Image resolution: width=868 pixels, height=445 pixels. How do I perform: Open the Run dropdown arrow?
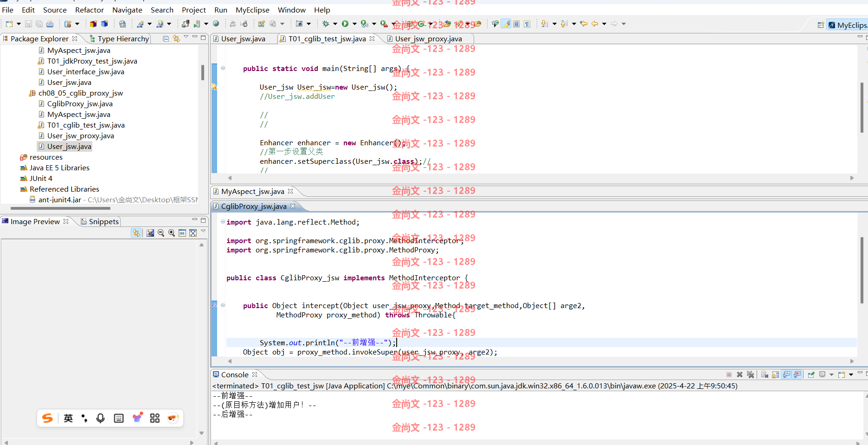pyautogui.click(x=354, y=24)
